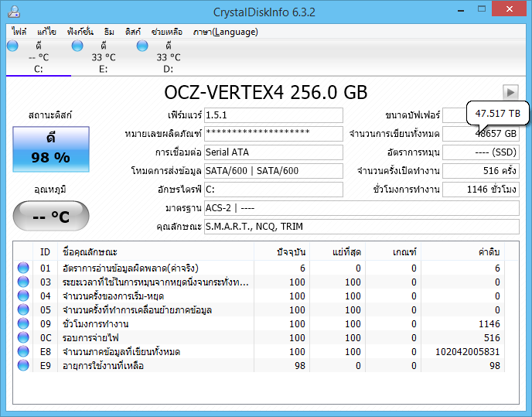Click the SATA/600 transfer mode field
The image size is (532, 417).
coord(274,171)
